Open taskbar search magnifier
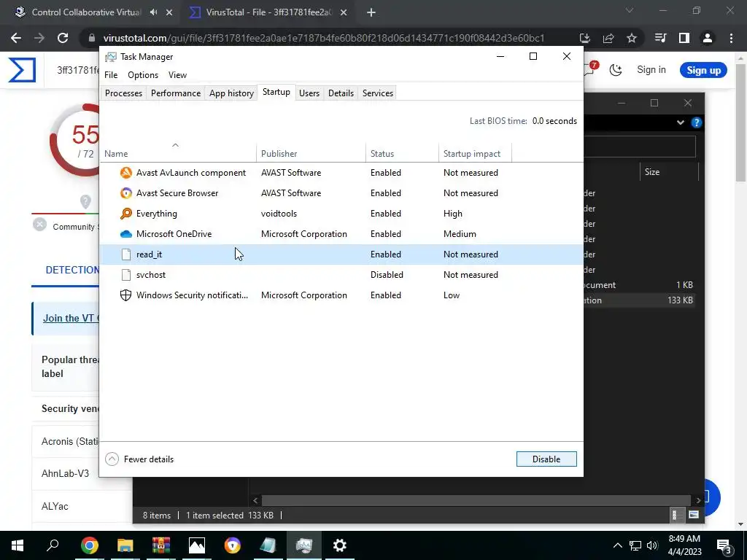 point(53,545)
